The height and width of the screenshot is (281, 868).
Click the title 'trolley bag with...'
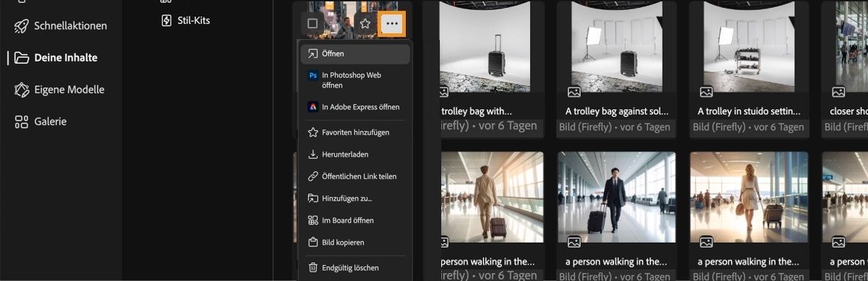(476, 112)
